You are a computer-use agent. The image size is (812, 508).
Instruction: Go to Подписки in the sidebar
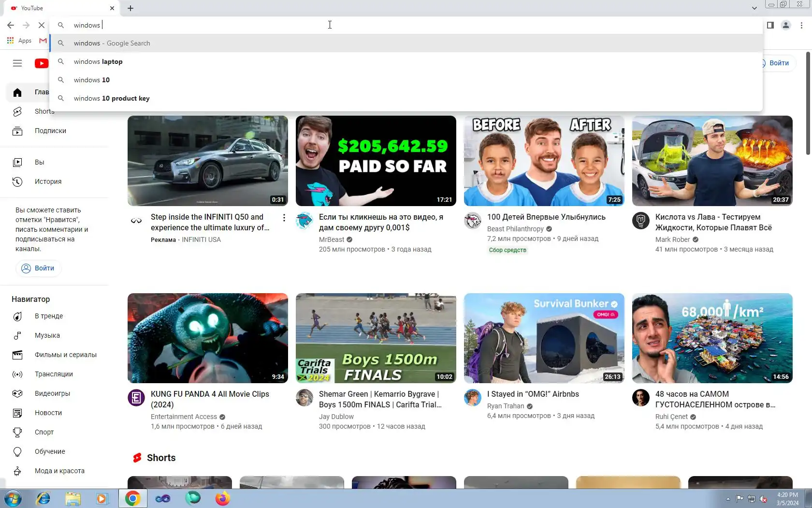(x=54, y=131)
